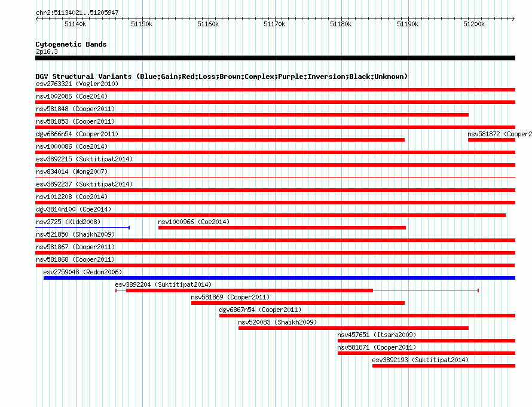Screen dimensions: 532x407
Task: Click the esv3892193 (Suktitipat2014) label
Action: [x=420, y=360]
